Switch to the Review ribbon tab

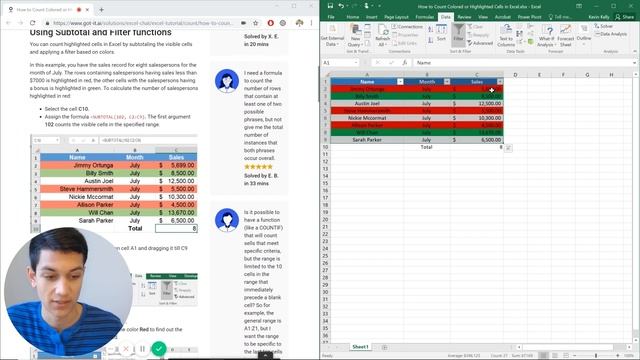[464, 17]
